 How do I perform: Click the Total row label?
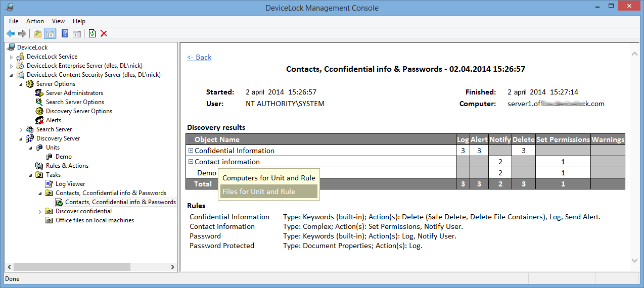pos(203,184)
